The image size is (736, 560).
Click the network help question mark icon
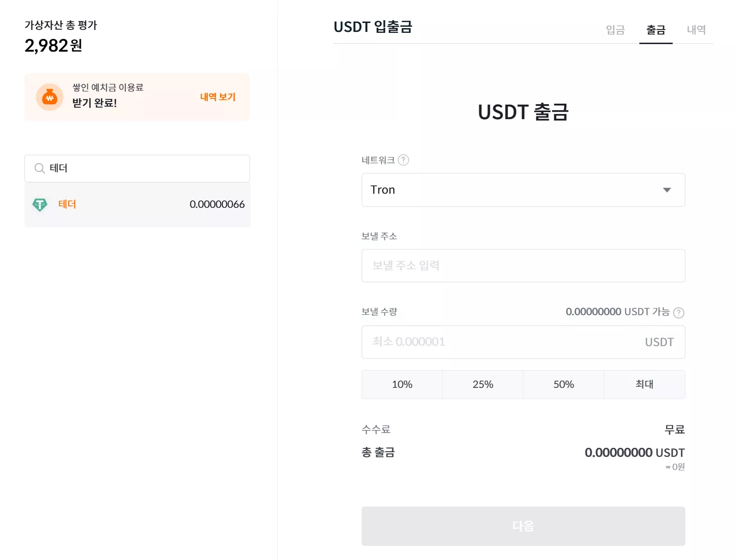click(x=403, y=160)
